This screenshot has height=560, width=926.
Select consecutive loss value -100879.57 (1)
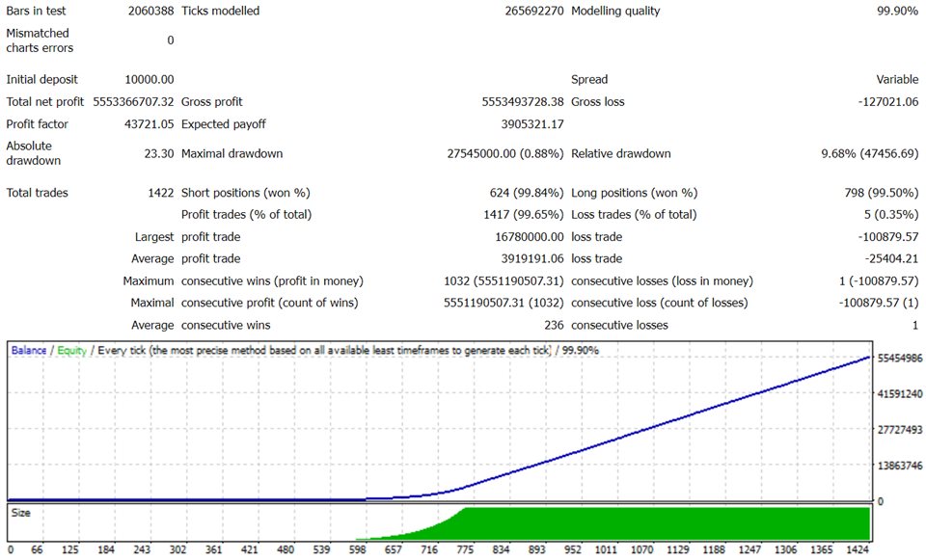[x=879, y=303]
